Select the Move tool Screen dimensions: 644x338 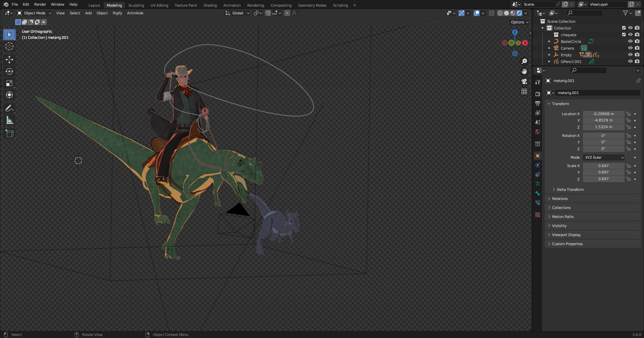[9, 60]
